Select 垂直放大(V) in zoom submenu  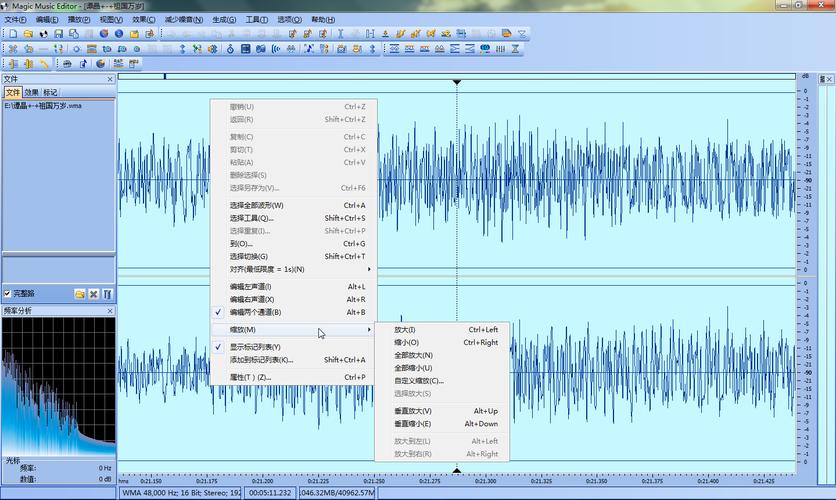pyautogui.click(x=442, y=412)
